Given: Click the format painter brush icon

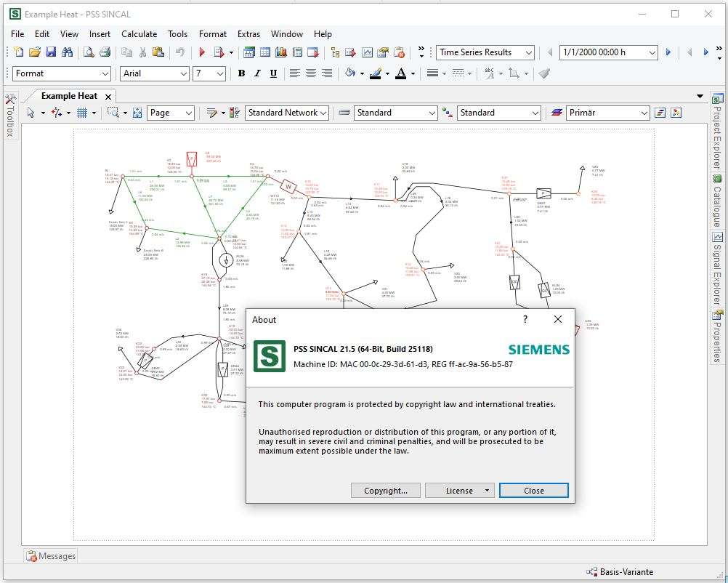Looking at the screenshot, I should (x=545, y=73).
